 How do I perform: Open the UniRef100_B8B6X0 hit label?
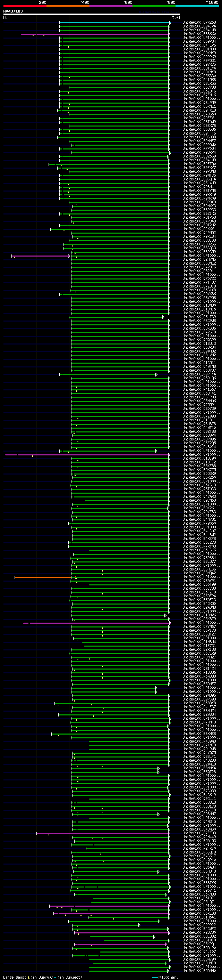point(199,34)
